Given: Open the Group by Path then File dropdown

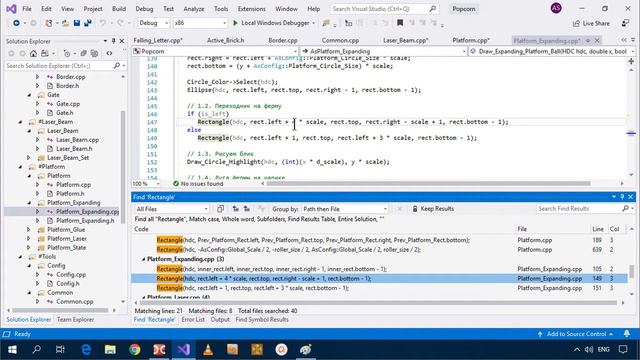Looking at the screenshot, I should click(x=345, y=209).
